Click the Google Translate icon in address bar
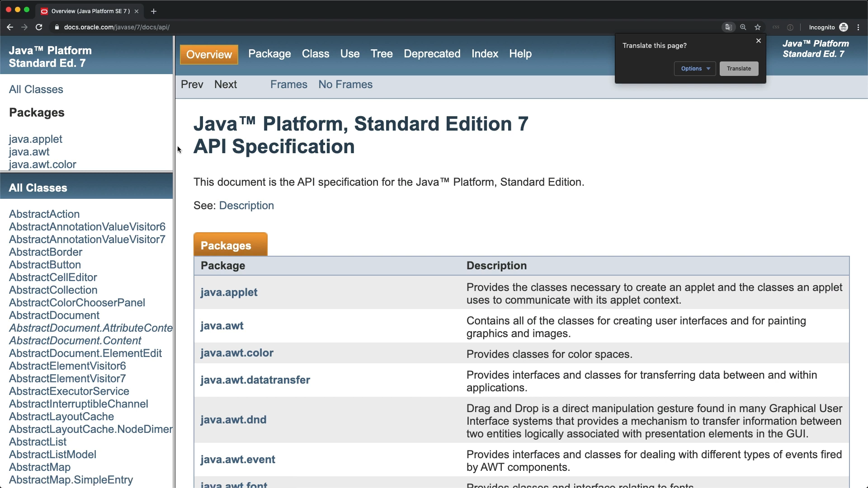 (728, 27)
